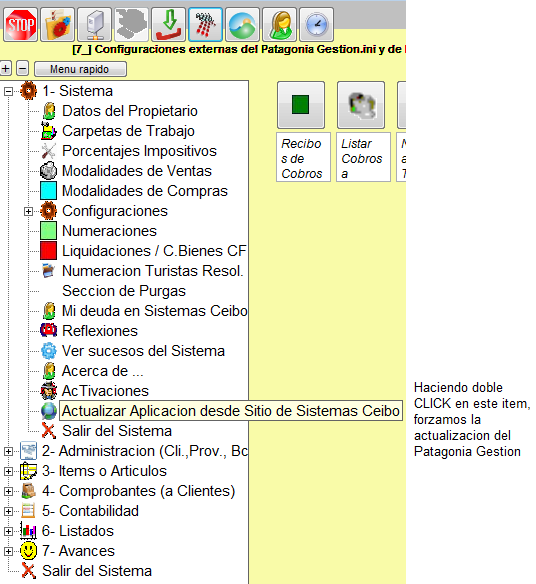Click the minus collapse-all button

coord(23,69)
